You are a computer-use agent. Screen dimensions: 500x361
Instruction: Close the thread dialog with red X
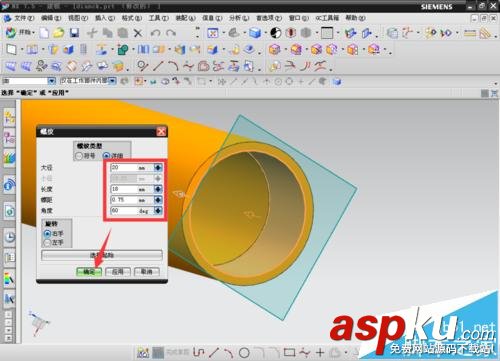pyautogui.click(x=161, y=131)
